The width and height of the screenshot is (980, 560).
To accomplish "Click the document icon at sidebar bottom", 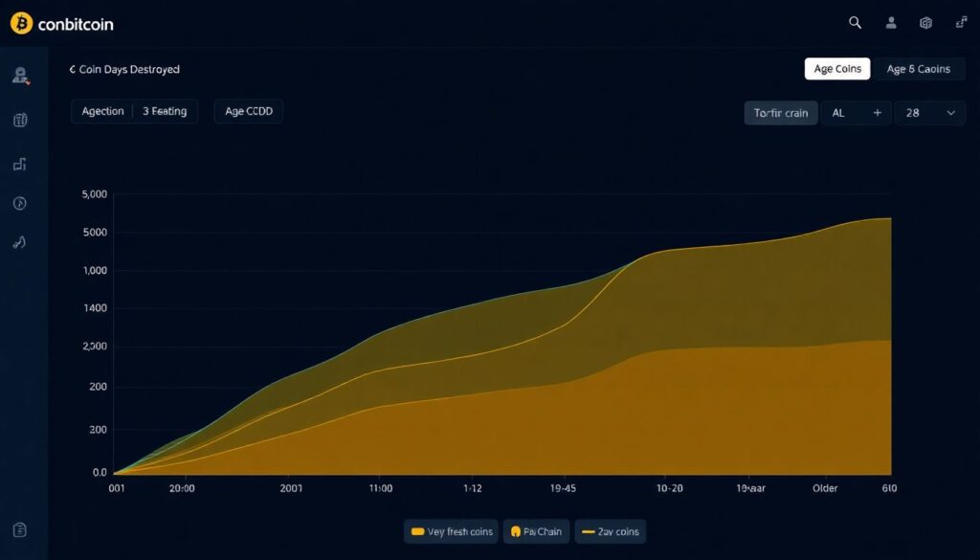I will (x=19, y=529).
